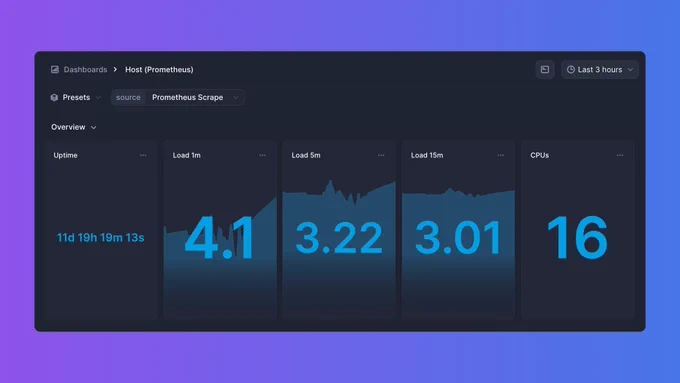Click the Load 1m panel title
680x383 pixels.
click(x=186, y=155)
